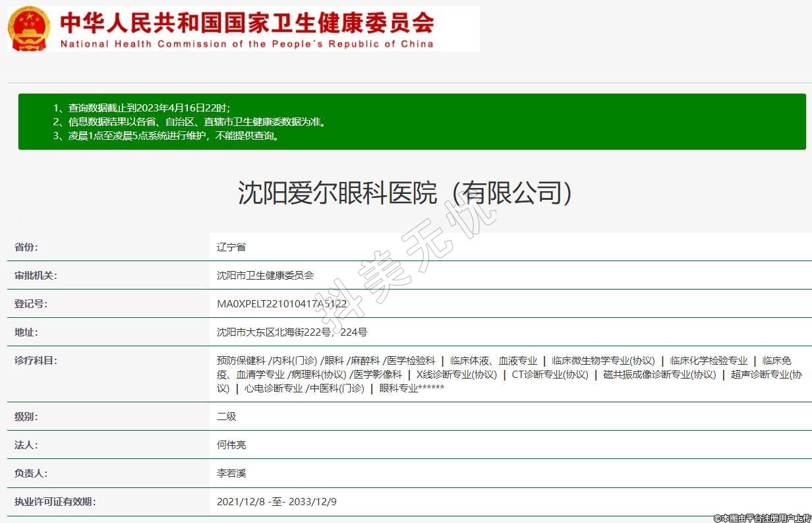This screenshot has height=523, width=812.
Task: Click the 诊疗科目 row label
Action: [36, 361]
